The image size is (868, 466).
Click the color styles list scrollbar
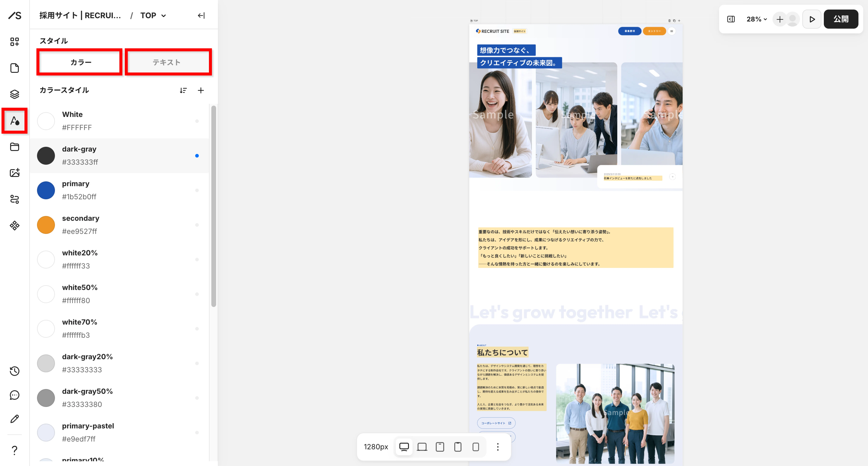pyautogui.click(x=214, y=206)
